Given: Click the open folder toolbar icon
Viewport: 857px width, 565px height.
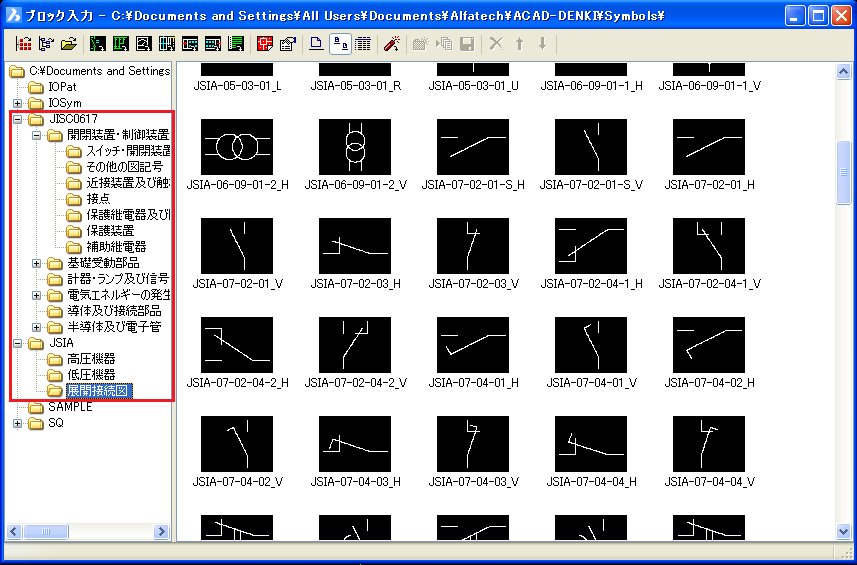Looking at the screenshot, I should 69,44.
